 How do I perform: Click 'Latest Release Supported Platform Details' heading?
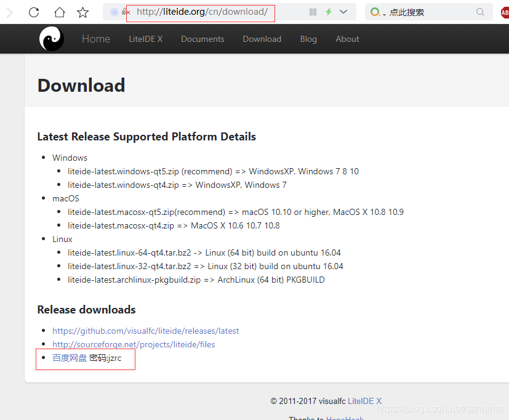pyautogui.click(x=146, y=137)
